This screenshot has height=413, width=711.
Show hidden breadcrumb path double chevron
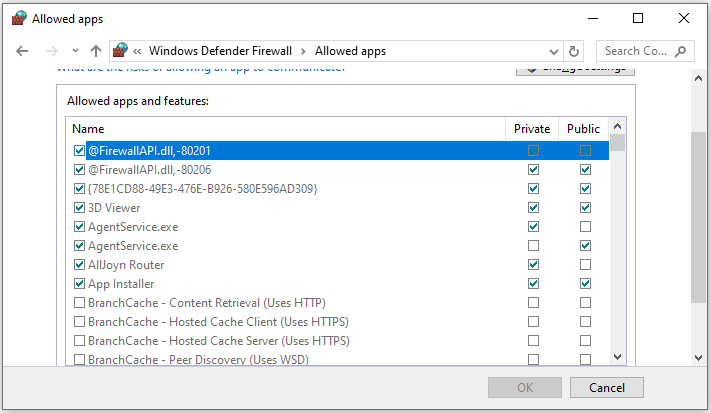pyautogui.click(x=137, y=52)
